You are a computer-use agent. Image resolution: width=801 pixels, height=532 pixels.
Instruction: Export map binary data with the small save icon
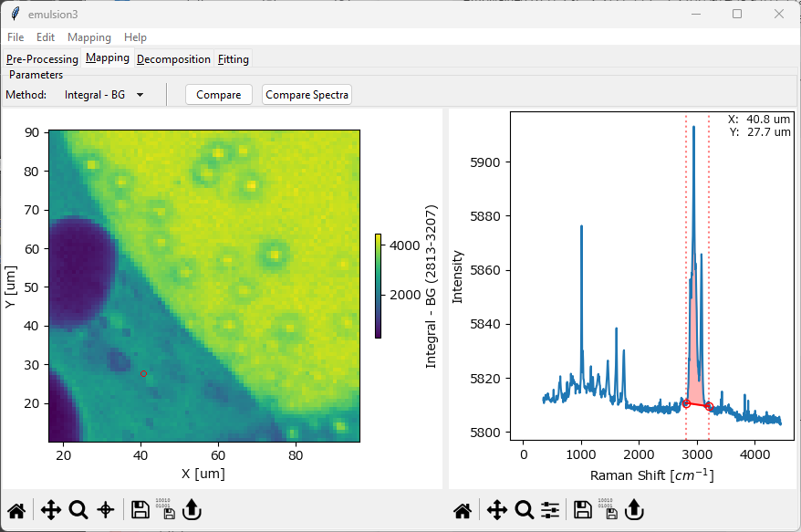tap(164, 510)
